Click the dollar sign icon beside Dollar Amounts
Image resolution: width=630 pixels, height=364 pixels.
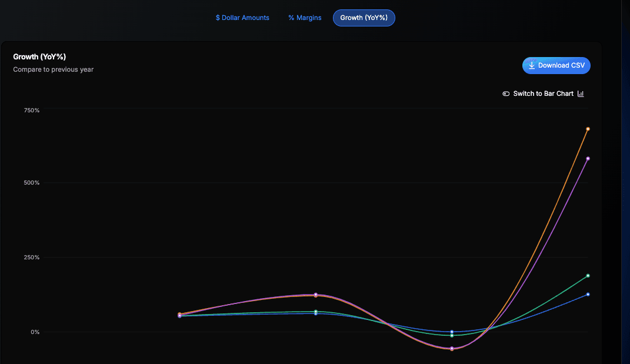point(217,18)
